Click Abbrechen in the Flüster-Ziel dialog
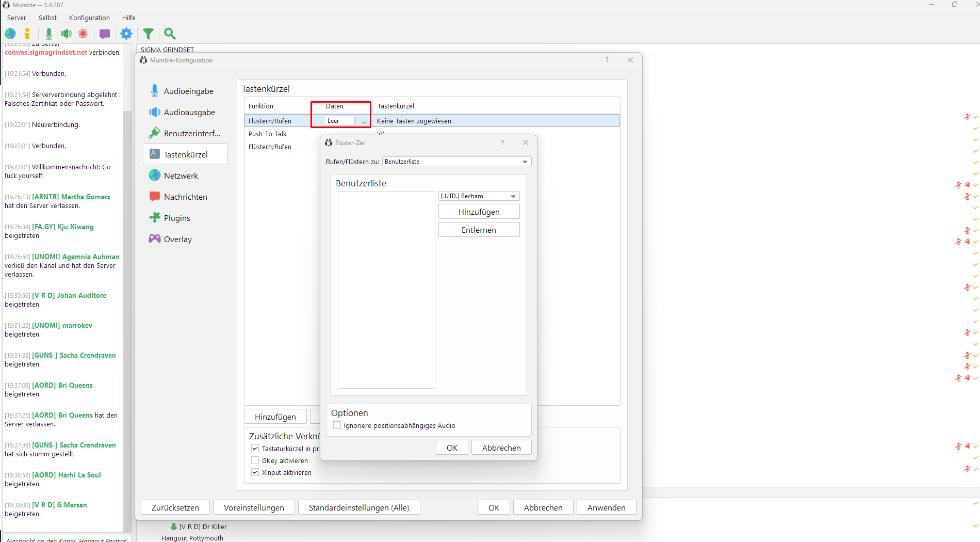Screen dimensions: 980x542 pyautogui.click(x=501, y=448)
